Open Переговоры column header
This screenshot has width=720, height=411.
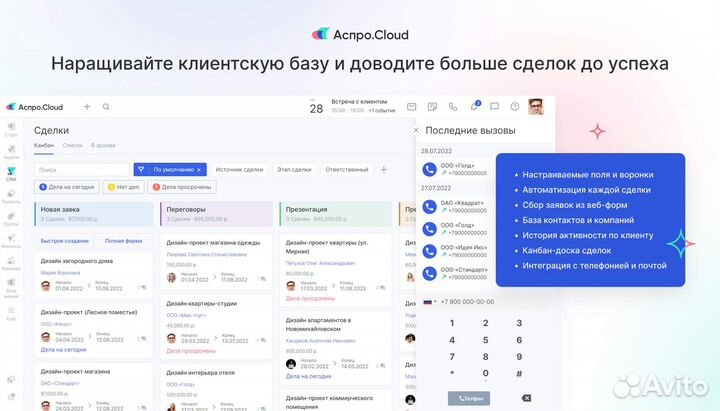(216, 214)
